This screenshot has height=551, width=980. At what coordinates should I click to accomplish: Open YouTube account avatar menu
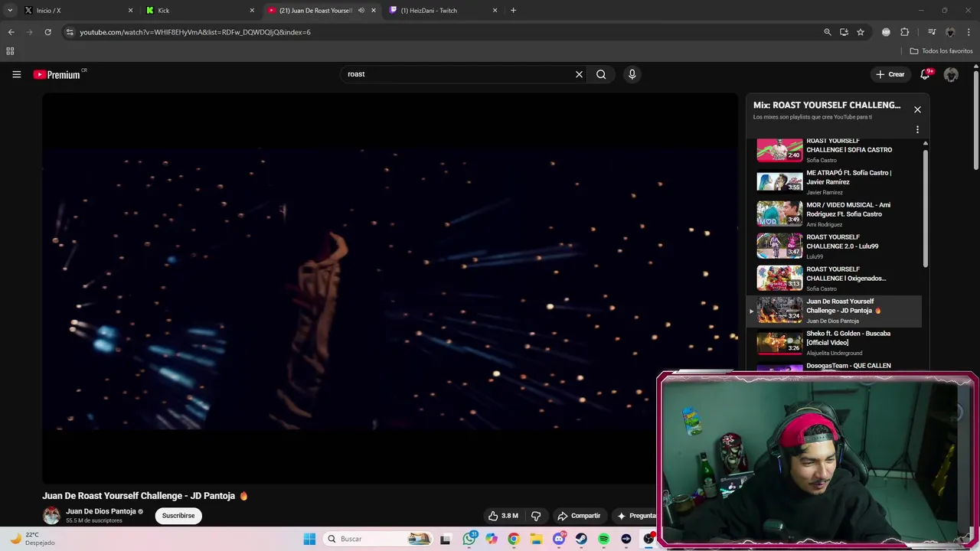[x=951, y=74]
